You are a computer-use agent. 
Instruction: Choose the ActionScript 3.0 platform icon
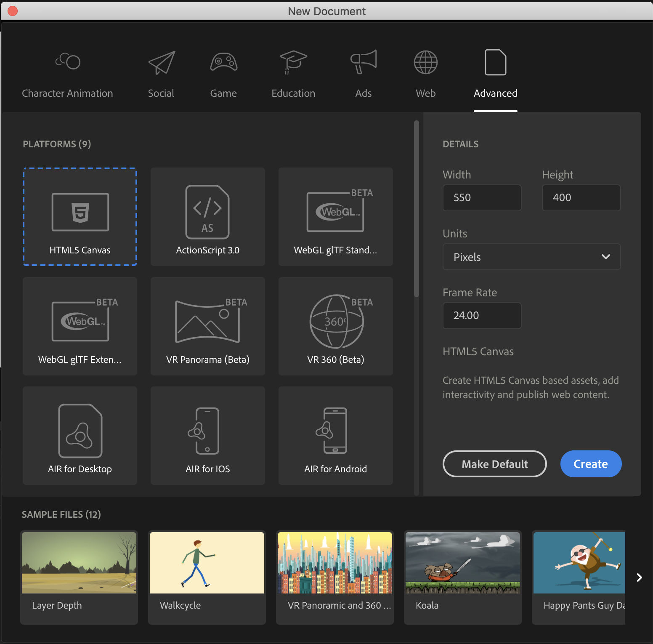(x=207, y=212)
